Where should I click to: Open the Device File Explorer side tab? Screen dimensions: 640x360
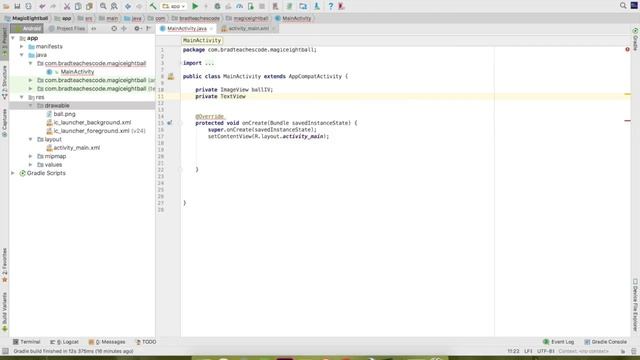point(635,305)
